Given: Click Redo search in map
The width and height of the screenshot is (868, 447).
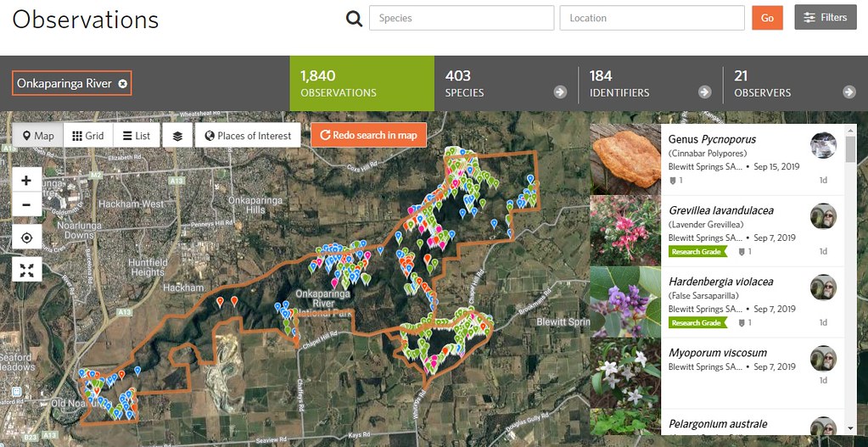Looking at the screenshot, I should pos(367,136).
